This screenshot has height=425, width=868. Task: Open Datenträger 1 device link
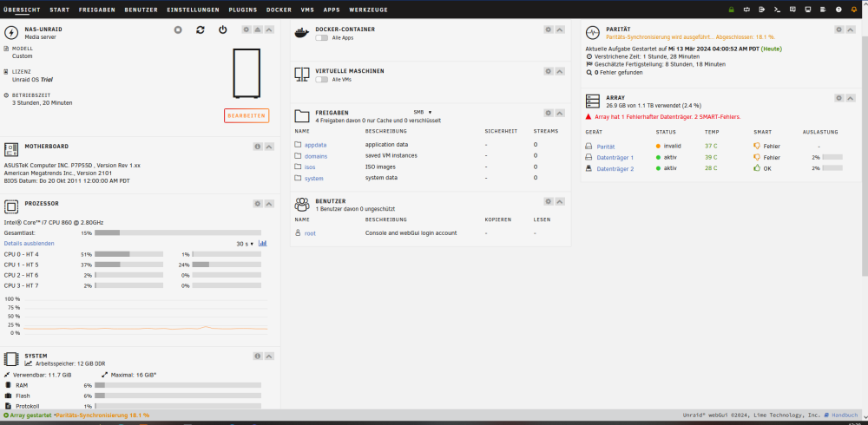pyautogui.click(x=615, y=158)
